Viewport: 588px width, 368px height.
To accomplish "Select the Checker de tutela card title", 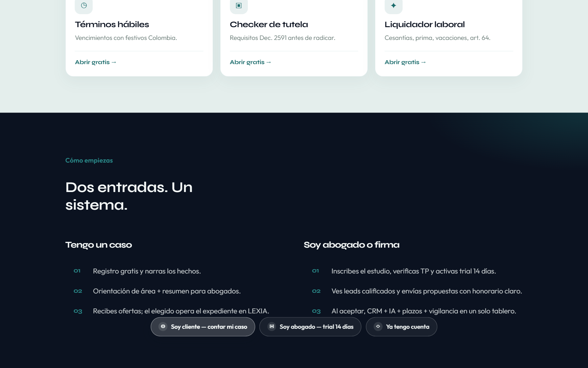I will [x=269, y=25].
